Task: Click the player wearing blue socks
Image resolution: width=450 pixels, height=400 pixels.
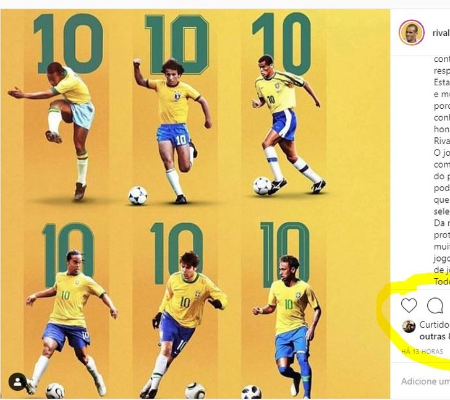Action: click(x=288, y=327)
